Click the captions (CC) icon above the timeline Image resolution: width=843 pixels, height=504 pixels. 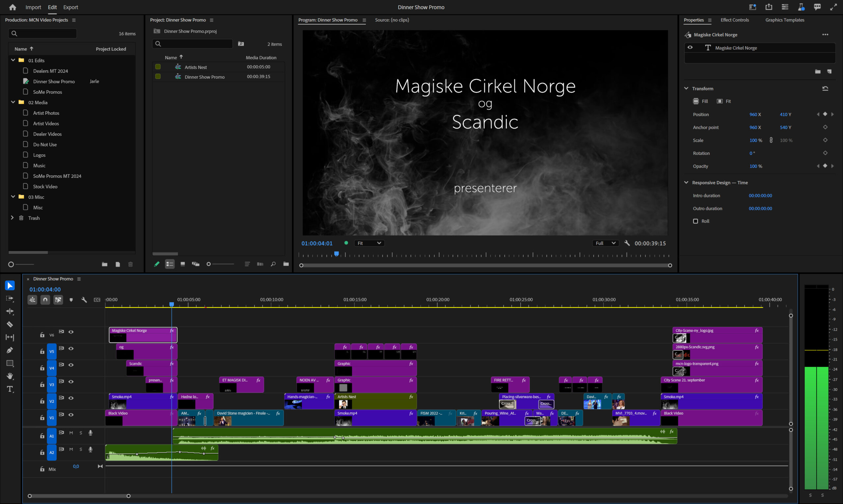point(97,300)
